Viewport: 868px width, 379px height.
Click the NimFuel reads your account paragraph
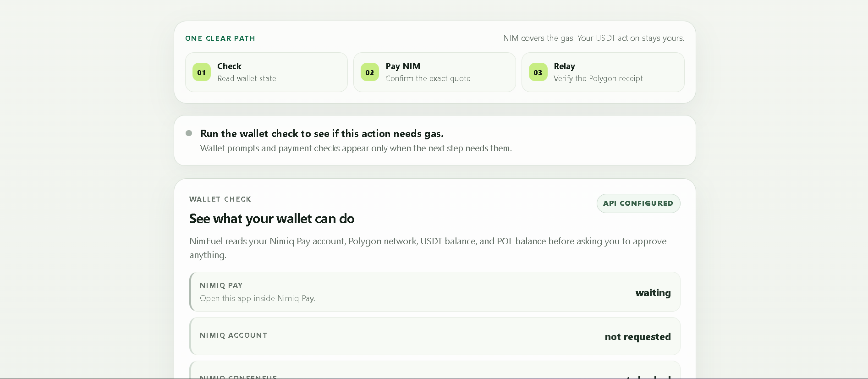(x=428, y=248)
